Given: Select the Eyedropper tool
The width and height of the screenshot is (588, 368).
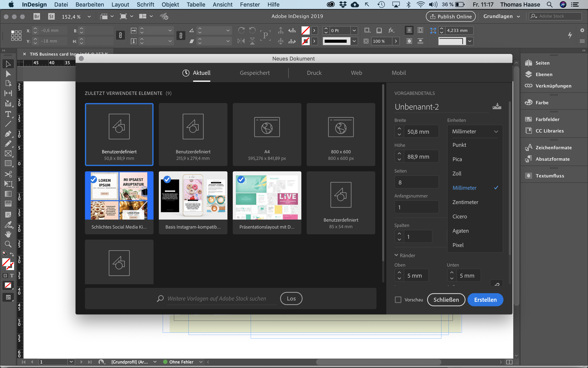Looking at the screenshot, I should coord(8,224).
